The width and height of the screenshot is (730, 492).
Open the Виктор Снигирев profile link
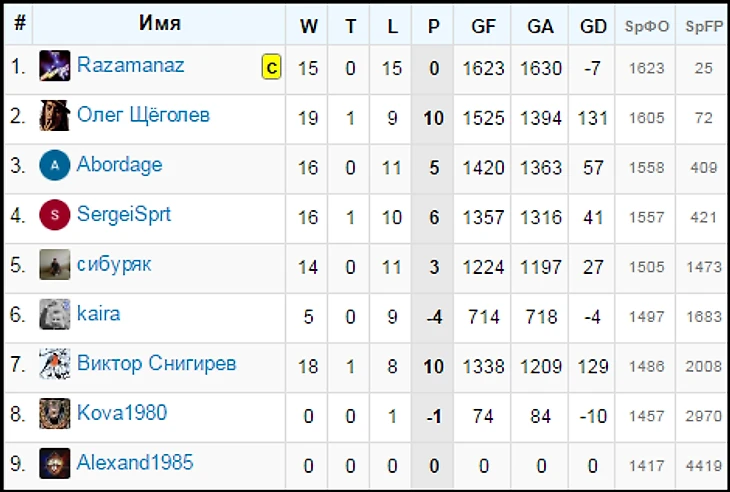click(x=156, y=363)
